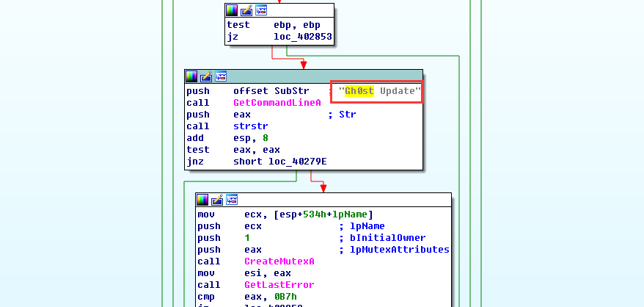Click the GetCommandLineA function name
644x307 pixels.
click(277, 103)
